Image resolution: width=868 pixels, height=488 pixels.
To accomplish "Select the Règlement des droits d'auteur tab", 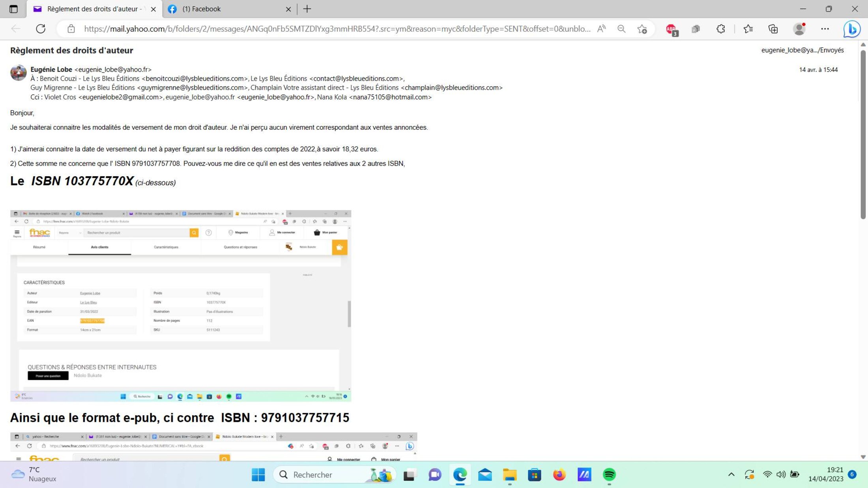I will click(x=94, y=9).
